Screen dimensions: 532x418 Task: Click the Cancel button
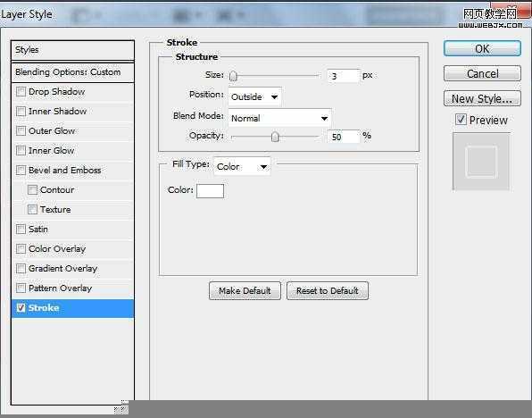click(x=482, y=73)
